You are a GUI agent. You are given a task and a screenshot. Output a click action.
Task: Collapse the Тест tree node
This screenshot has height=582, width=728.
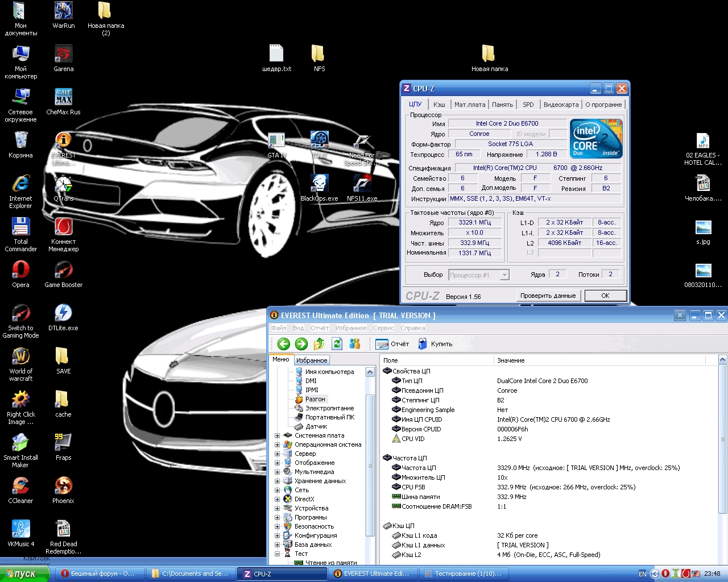pos(277,554)
